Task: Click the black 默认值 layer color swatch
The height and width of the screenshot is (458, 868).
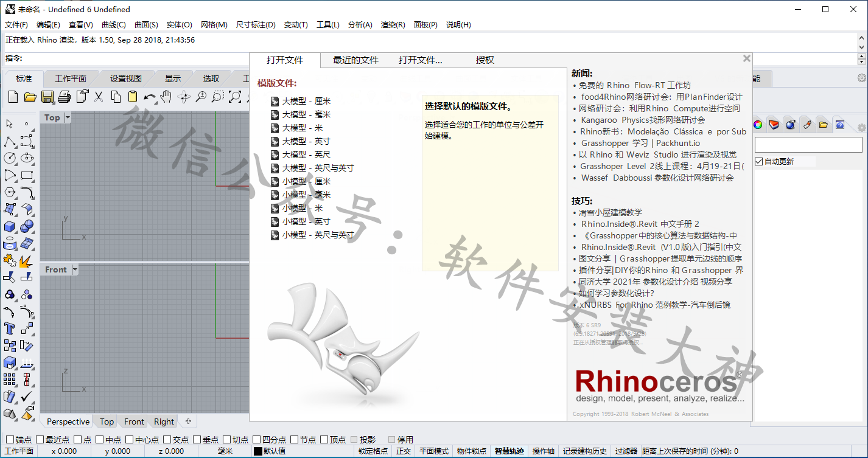Action: point(258,451)
